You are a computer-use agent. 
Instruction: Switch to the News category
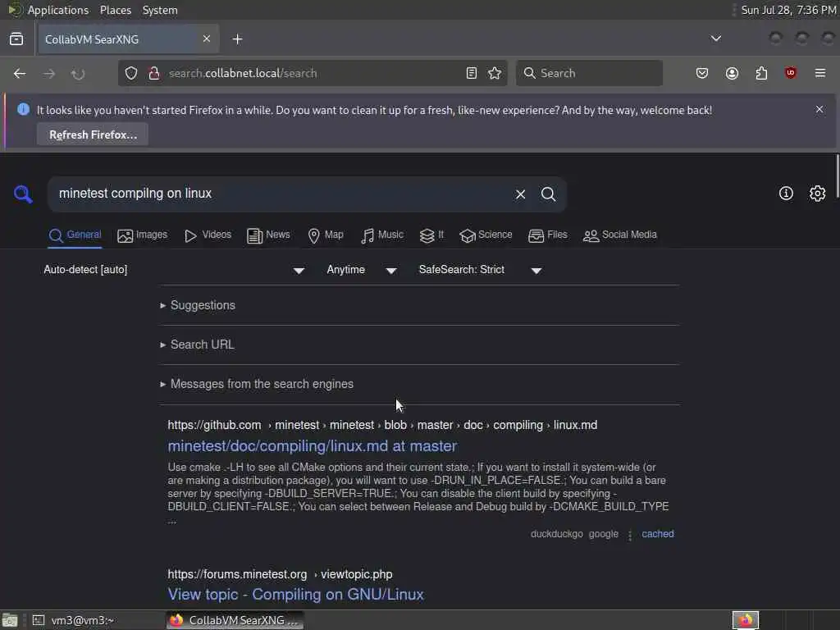pos(268,235)
